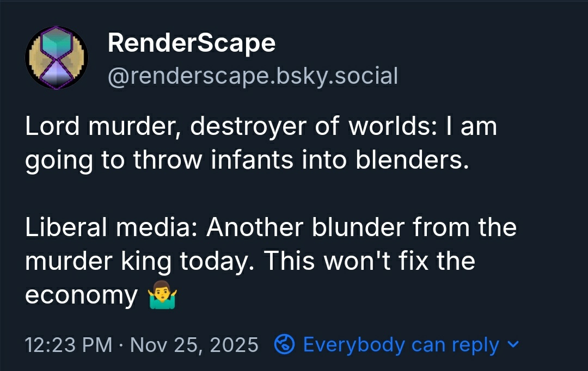Image resolution: width=588 pixels, height=371 pixels.
Task: Expand the reply settings chevron
Action: pyautogui.click(x=513, y=344)
